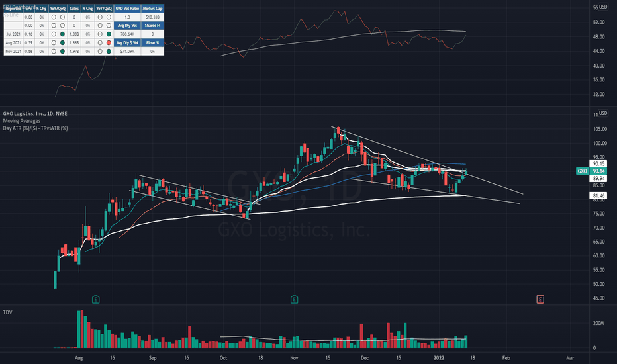Open the August earnings 'E' marker
Viewport: 617px width, 364px height.
click(x=95, y=299)
